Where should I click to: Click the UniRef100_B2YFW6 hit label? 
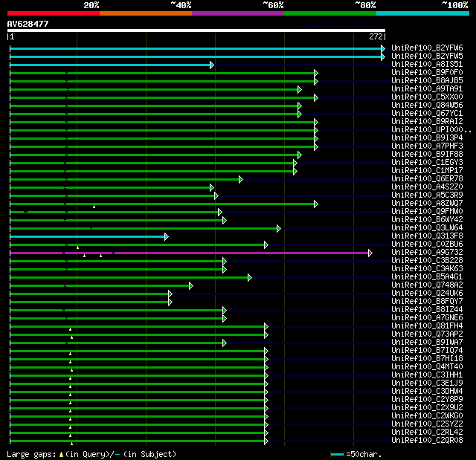pyautogui.click(x=427, y=48)
